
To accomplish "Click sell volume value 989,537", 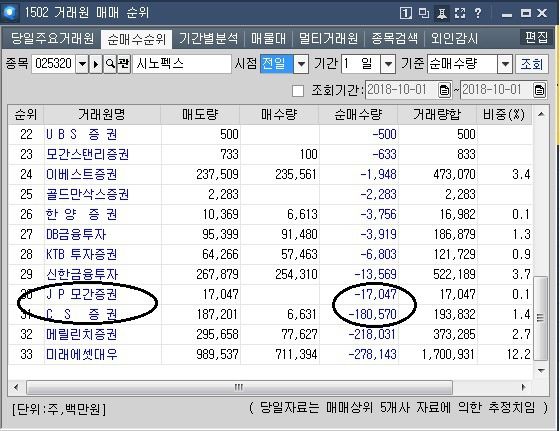I will click(x=217, y=355).
